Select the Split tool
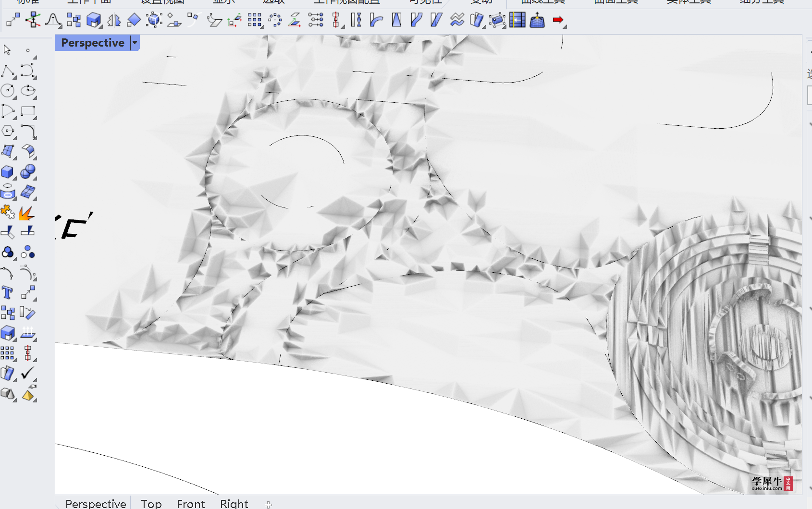 [28, 232]
